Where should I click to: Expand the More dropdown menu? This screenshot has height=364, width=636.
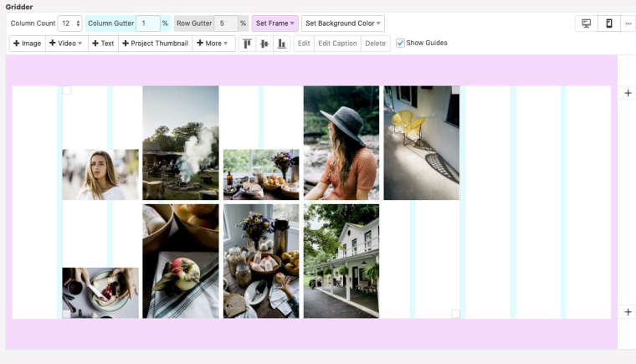click(x=213, y=44)
